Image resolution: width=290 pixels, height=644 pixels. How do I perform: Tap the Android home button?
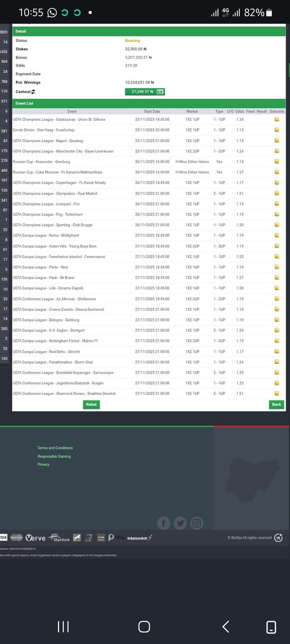click(x=144, y=626)
